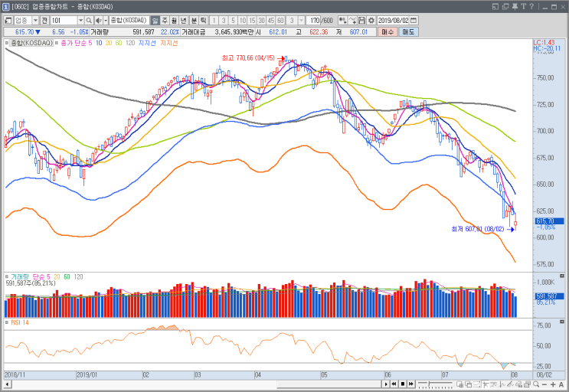Click the speaker sound icon in the toolbar
Viewport: 569px width, 392px height.
tap(98, 21)
